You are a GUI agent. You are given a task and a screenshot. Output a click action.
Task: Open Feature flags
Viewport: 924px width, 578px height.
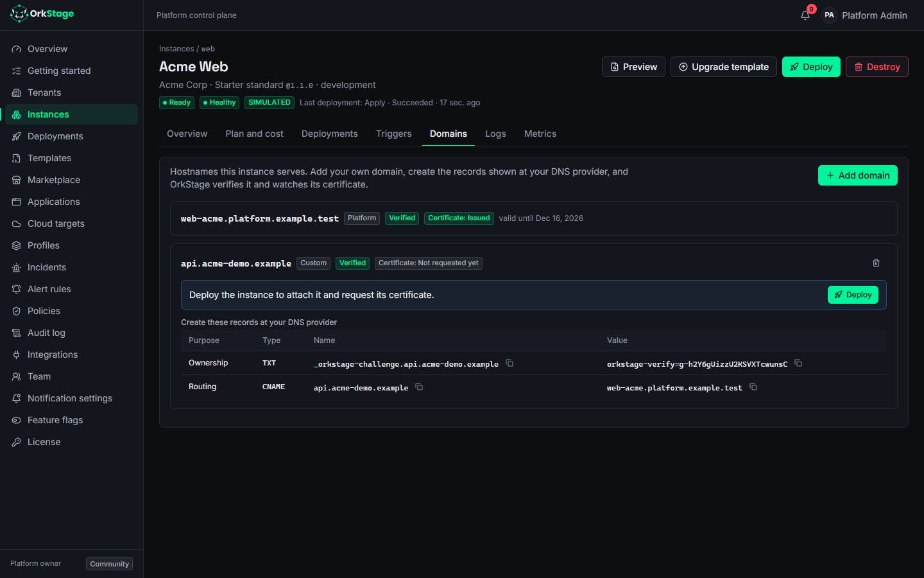pyautogui.click(x=71, y=420)
